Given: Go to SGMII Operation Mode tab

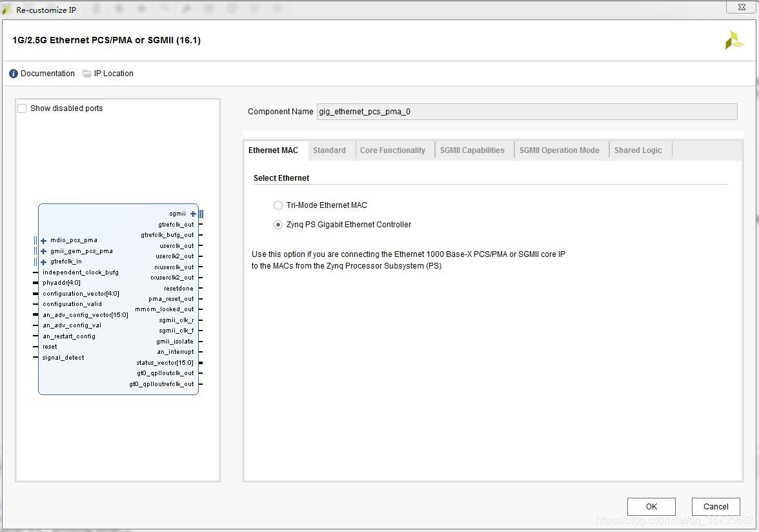Looking at the screenshot, I should (x=559, y=150).
